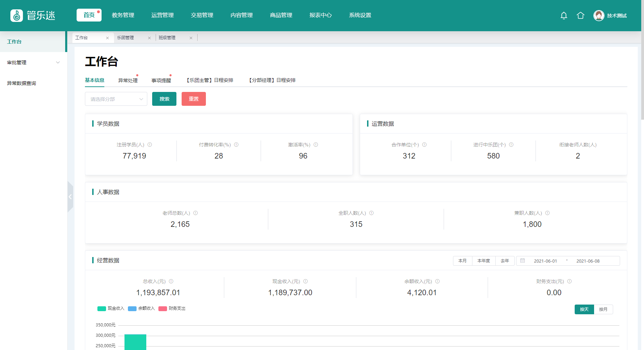Toggle 现金收入 legend color swatch
The image size is (644, 350).
pos(102,309)
